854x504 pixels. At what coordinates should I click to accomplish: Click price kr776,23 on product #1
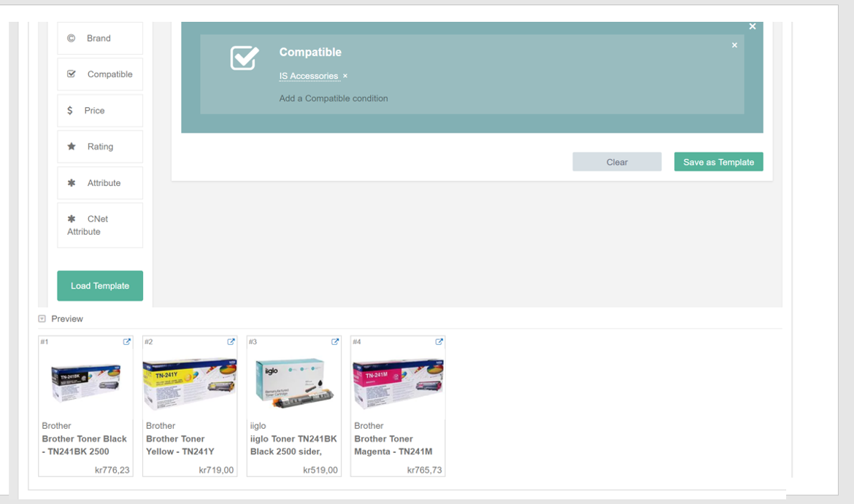[x=112, y=470]
